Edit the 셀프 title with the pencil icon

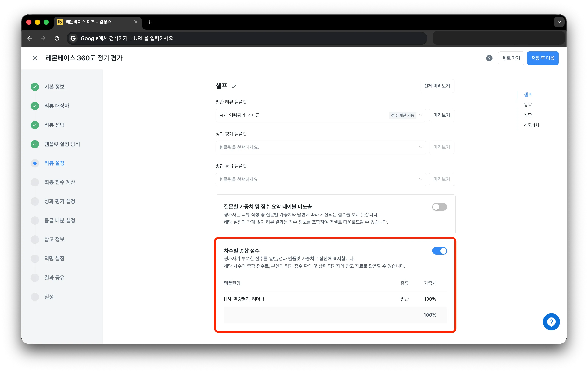pyautogui.click(x=234, y=86)
